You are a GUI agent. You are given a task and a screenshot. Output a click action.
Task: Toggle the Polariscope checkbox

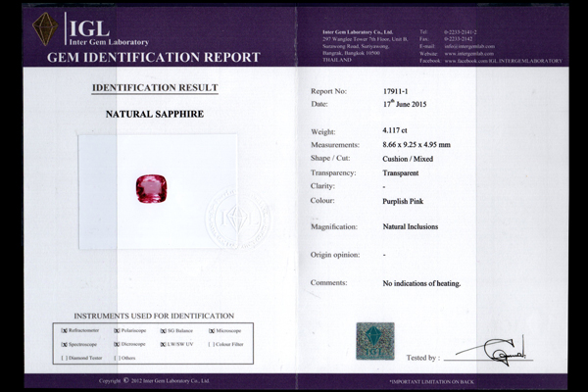coord(118,331)
